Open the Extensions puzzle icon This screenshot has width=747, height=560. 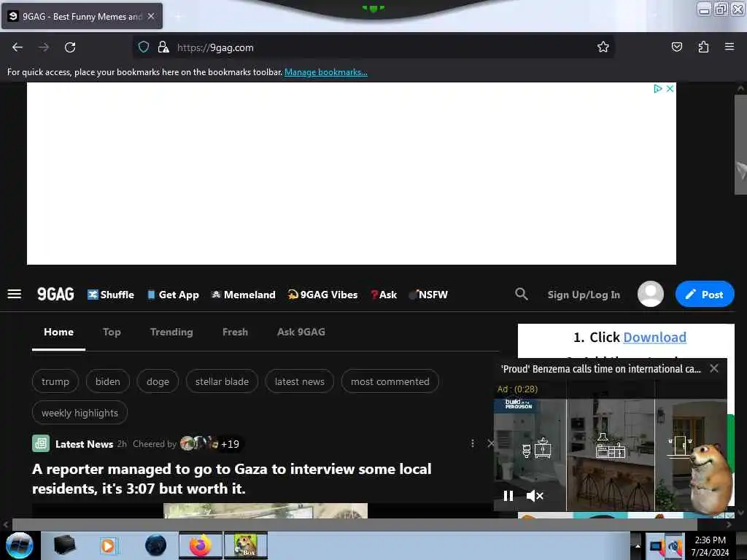coord(703,47)
